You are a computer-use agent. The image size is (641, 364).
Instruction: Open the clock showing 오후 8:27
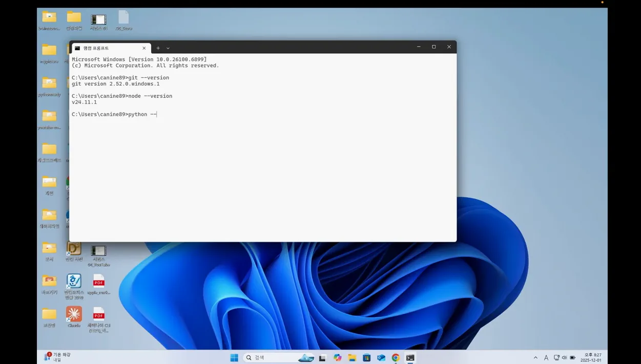[x=591, y=357]
